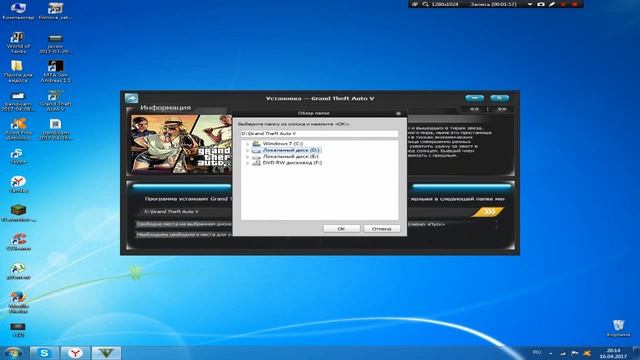Open the Avast Free Antivirus shortcut
The width and height of the screenshot is (640, 360).
point(18,129)
